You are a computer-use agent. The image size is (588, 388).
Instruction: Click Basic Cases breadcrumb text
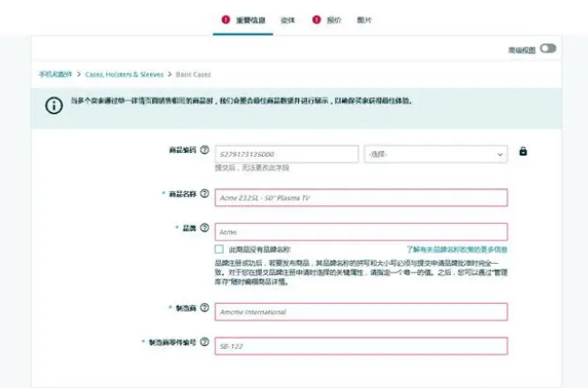(193, 75)
